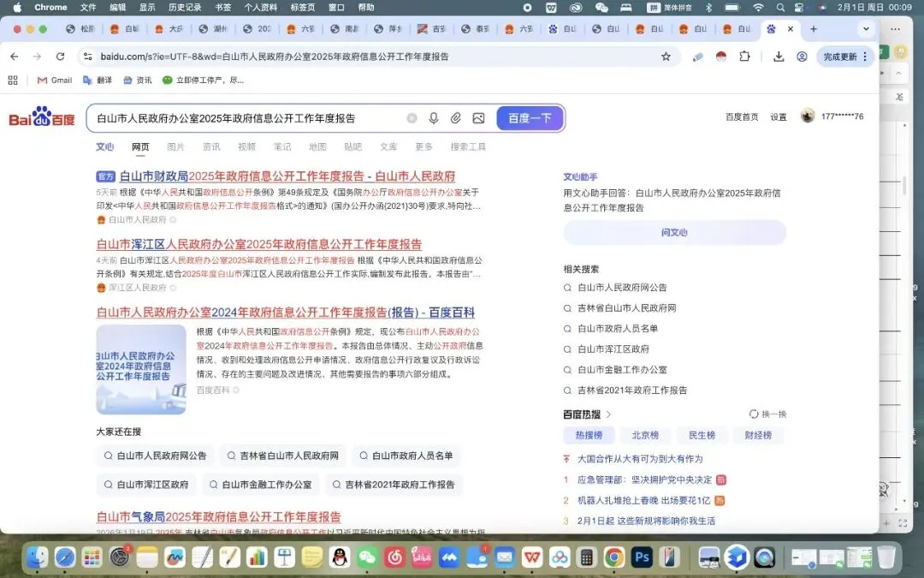This screenshot has width=924, height=578.
Task: Click the 百度一下 search button
Action: 530,118
